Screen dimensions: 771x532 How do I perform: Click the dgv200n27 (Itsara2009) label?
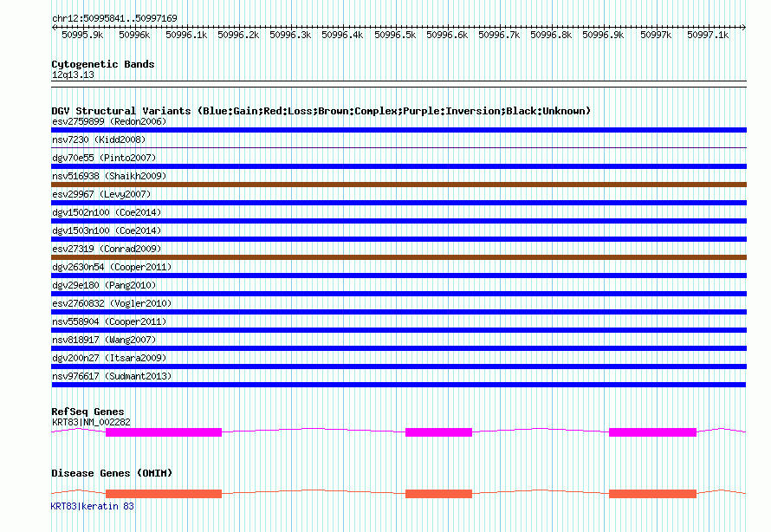[x=109, y=358]
